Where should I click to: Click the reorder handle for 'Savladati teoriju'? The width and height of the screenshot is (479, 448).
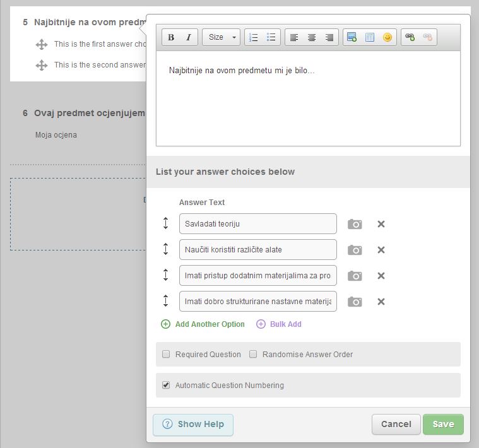coord(166,223)
